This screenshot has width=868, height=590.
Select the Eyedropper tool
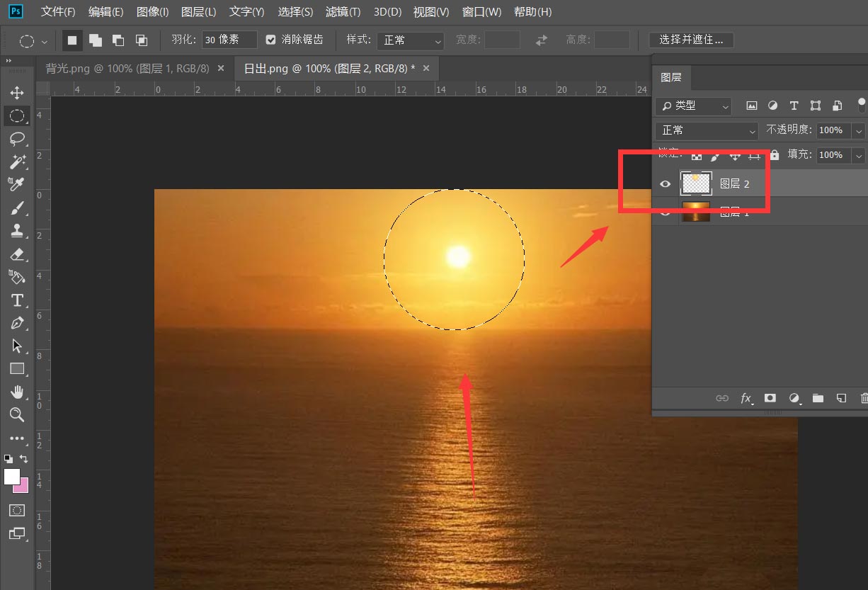pos(17,184)
